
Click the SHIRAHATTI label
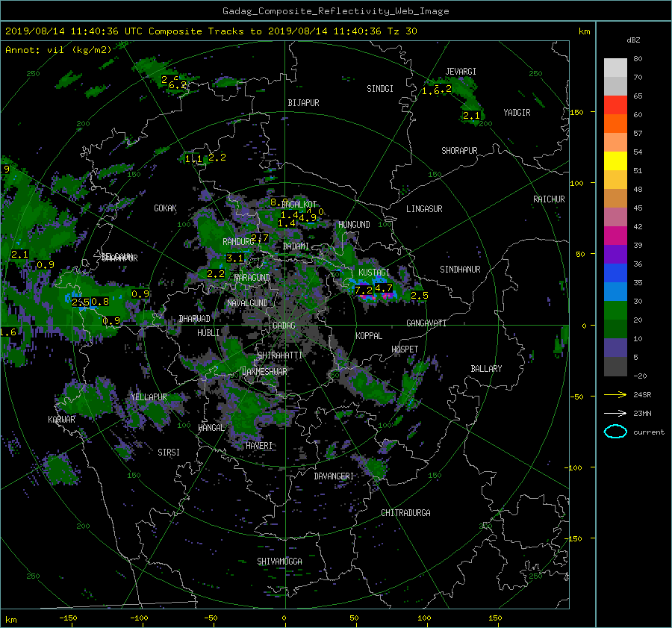[279, 355]
